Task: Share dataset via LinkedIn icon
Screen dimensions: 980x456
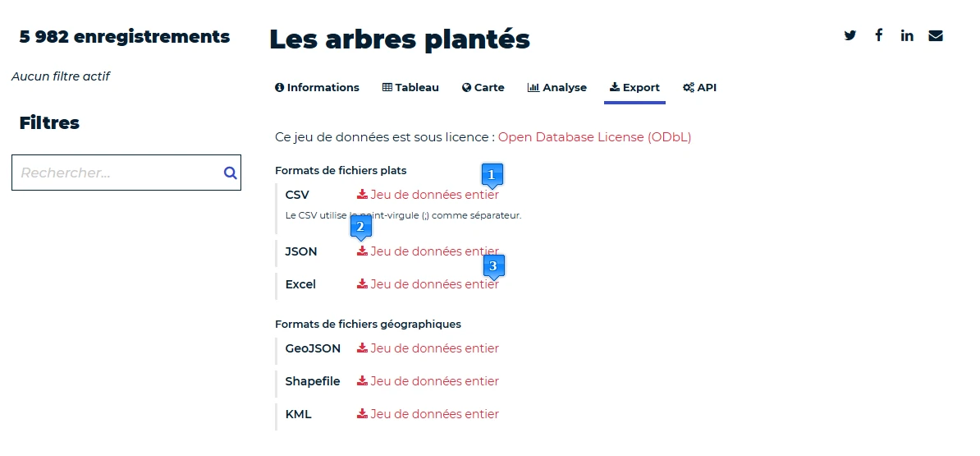Action: 907,35
